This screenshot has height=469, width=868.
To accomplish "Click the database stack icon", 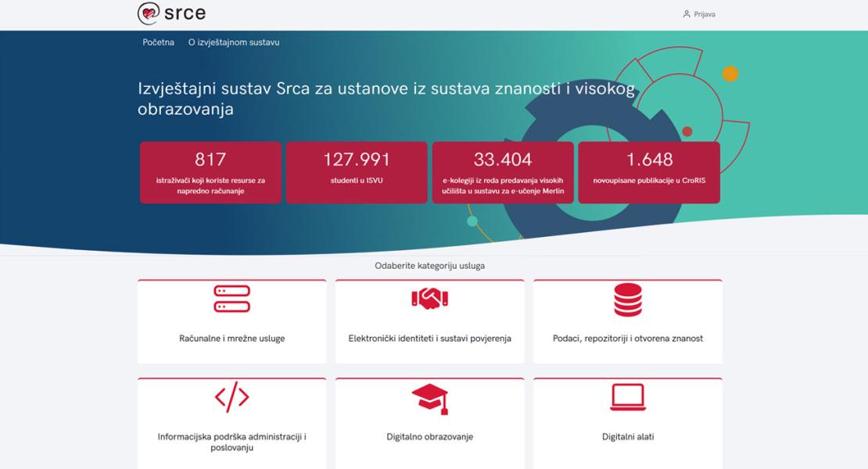I will coord(627,299).
